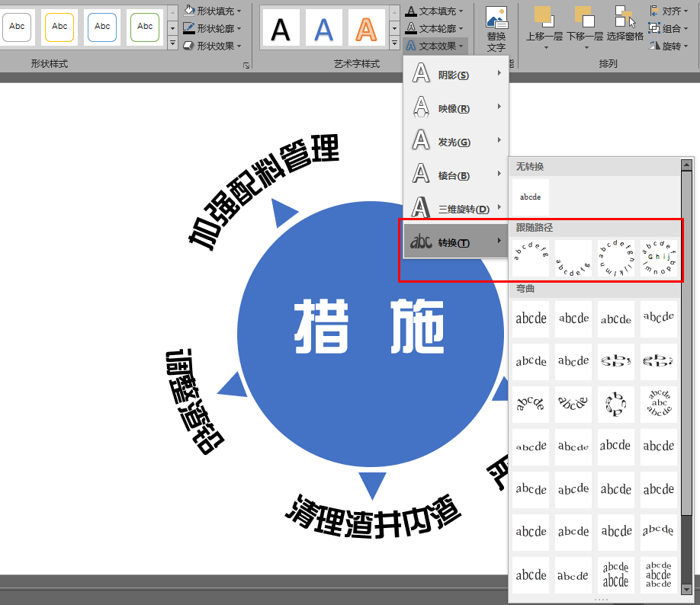Open the 棱台(B) bevel submenu
700x605 pixels.
pos(456,175)
